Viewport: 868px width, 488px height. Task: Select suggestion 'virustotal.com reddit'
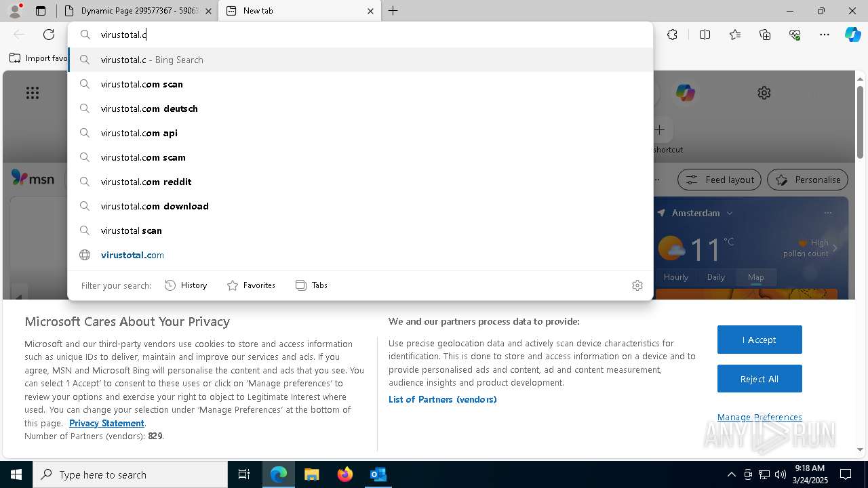point(360,182)
